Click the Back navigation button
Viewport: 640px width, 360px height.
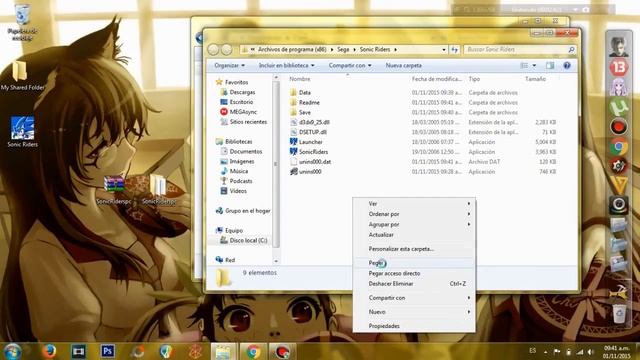(x=213, y=49)
